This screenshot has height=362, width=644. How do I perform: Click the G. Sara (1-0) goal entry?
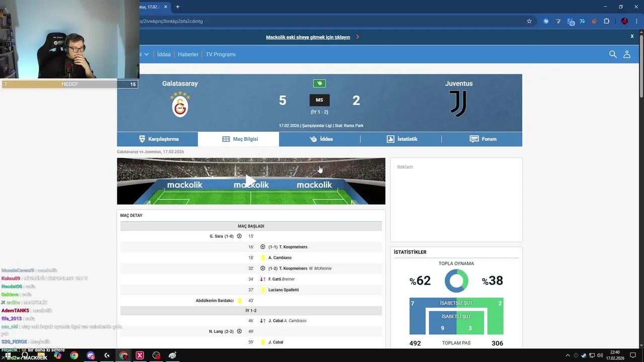click(x=225, y=236)
